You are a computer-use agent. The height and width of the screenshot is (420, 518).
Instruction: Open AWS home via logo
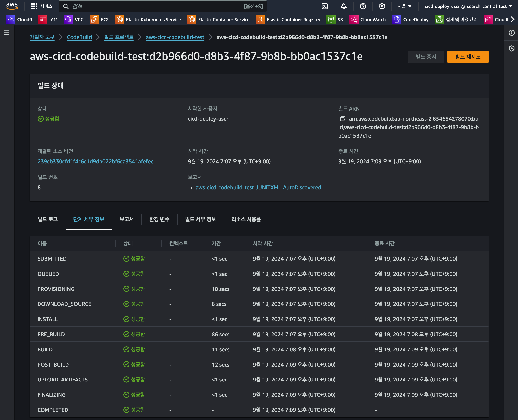point(12,6)
